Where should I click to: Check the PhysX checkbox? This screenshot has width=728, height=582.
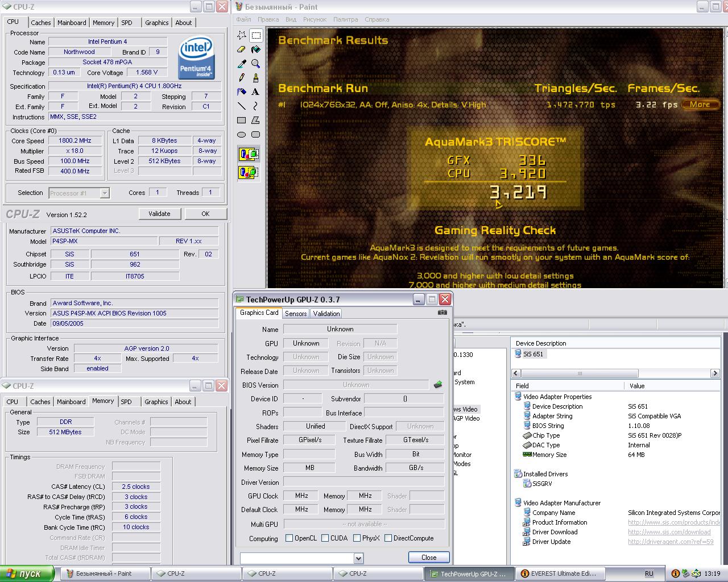click(357, 538)
